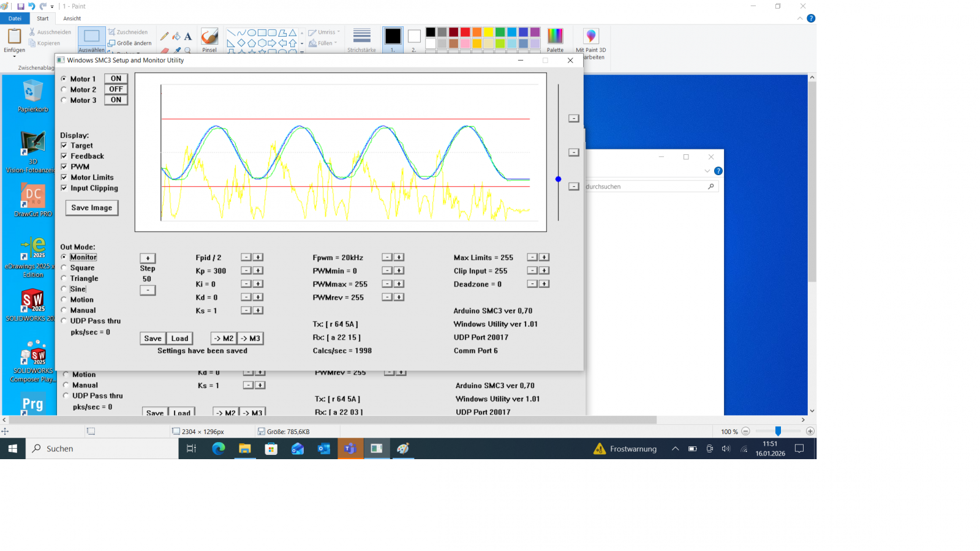Open the Umriss outline dropdown
The width and height of the screenshot is (980, 551).
click(x=325, y=32)
